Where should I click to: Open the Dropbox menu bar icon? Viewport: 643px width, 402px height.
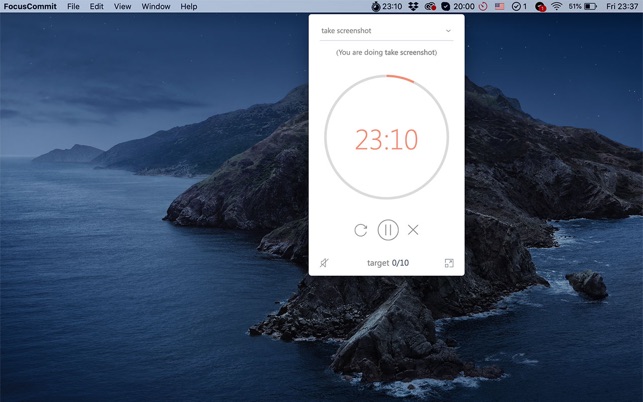[x=413, y=7]
